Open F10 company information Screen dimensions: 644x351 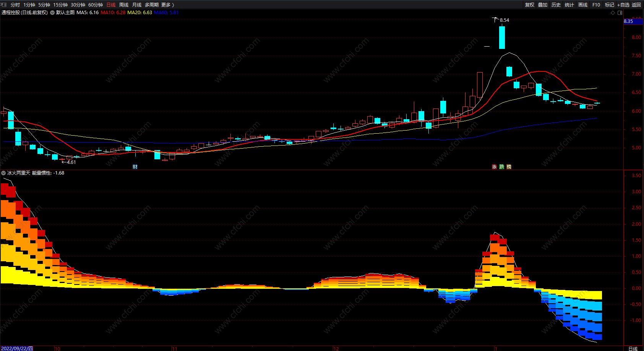(596, 5)
